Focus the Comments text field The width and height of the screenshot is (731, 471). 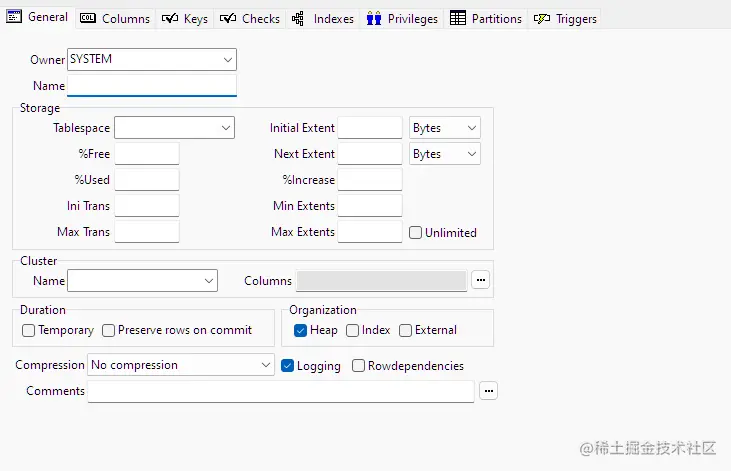click(x=281, y=391)
